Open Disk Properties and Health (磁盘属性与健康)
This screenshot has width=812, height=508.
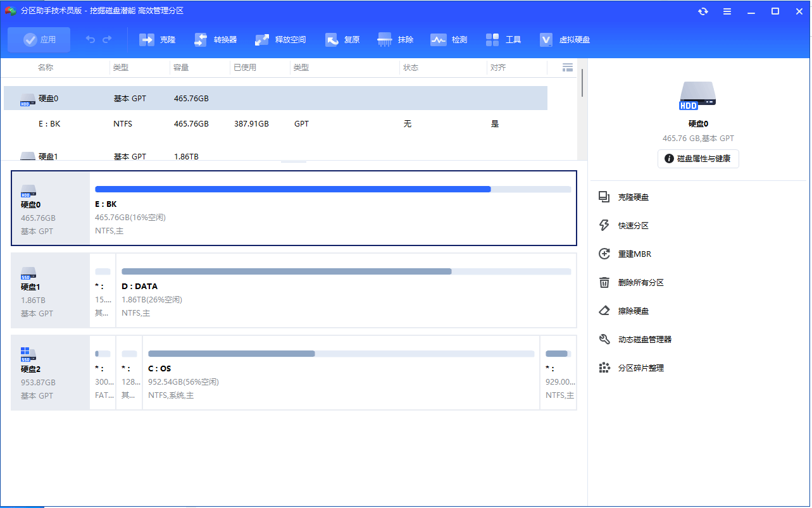tap(698, 159)
